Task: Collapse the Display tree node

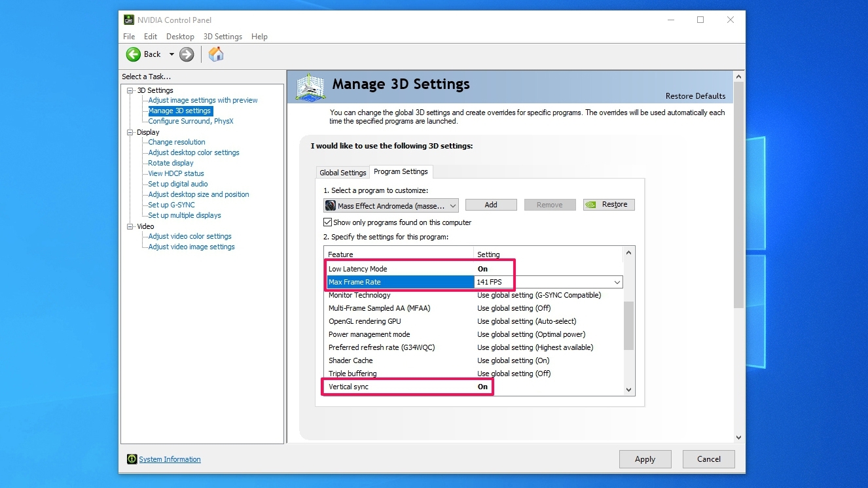Action: coord(130,132)
